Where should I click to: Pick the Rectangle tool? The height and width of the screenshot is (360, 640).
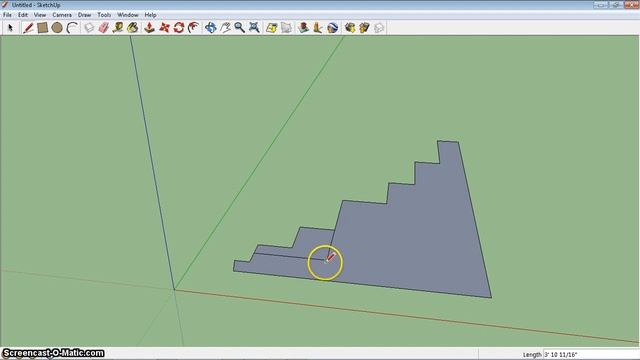pos(42,28)
